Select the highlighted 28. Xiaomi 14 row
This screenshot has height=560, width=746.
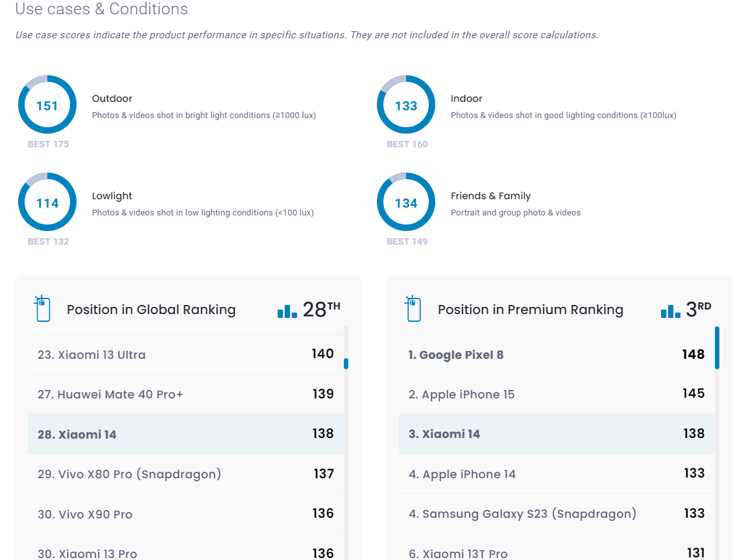pyautogui.click(x=186, y=434)
